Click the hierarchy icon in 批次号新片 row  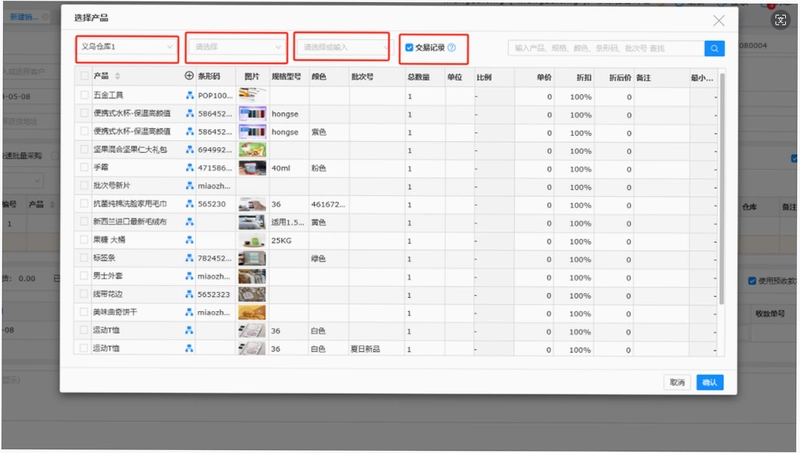coord(189,186)
